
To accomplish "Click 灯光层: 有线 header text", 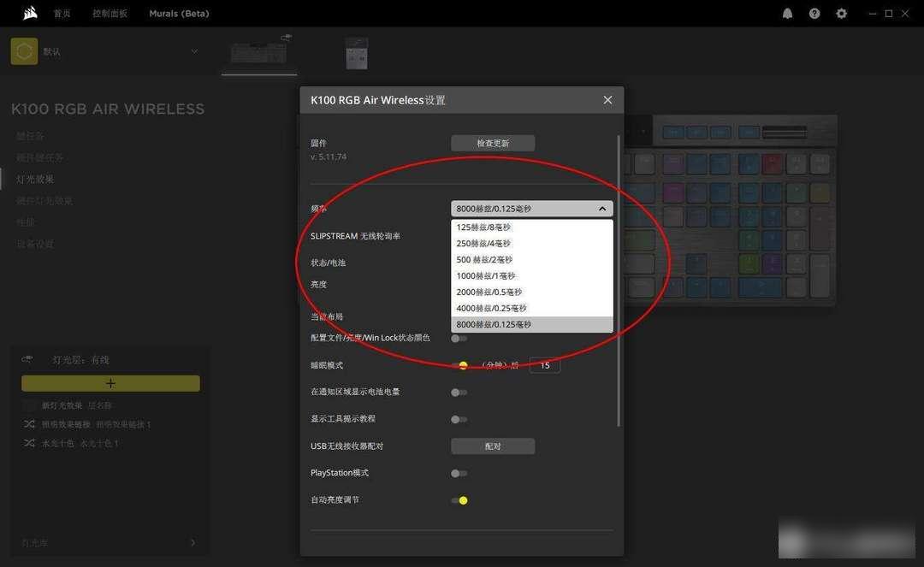I will [80, 359].
